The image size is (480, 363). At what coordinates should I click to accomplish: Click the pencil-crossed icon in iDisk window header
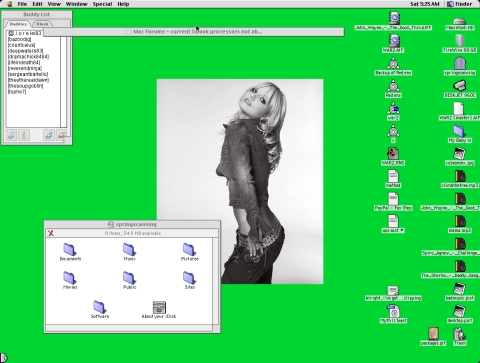51,233
